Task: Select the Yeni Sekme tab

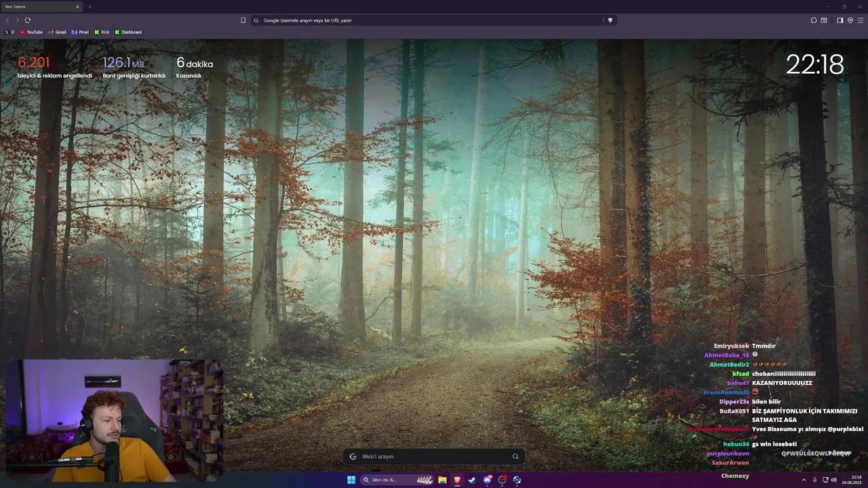Action: pos(41,7)
